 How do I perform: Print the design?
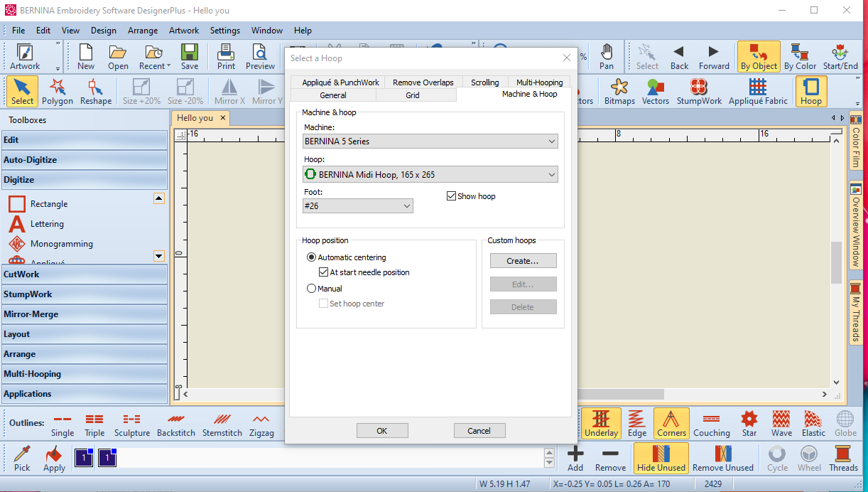(x=226, y=57)
